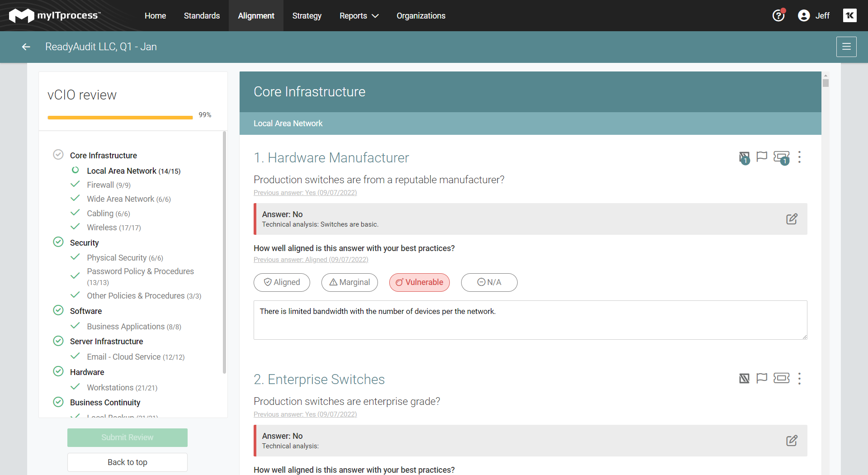Open the Reports dropdown menu
The height and width of the screenshot is (475, 868).
click(x=359, y=15)
